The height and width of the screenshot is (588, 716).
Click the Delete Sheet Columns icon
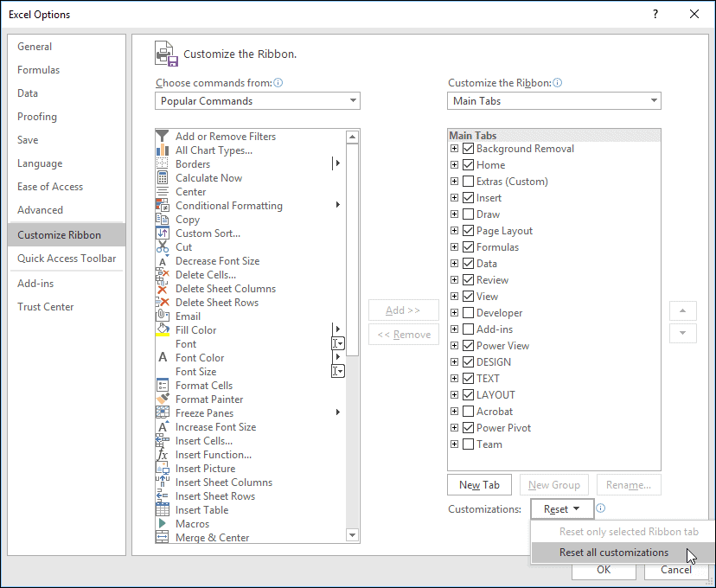(162, 289)
